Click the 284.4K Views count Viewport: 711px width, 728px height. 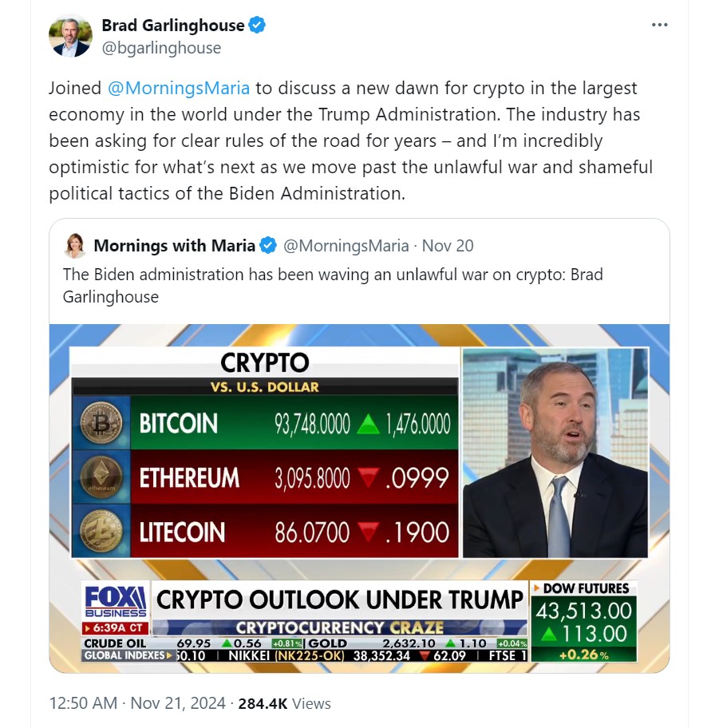(x=285, y=703)
